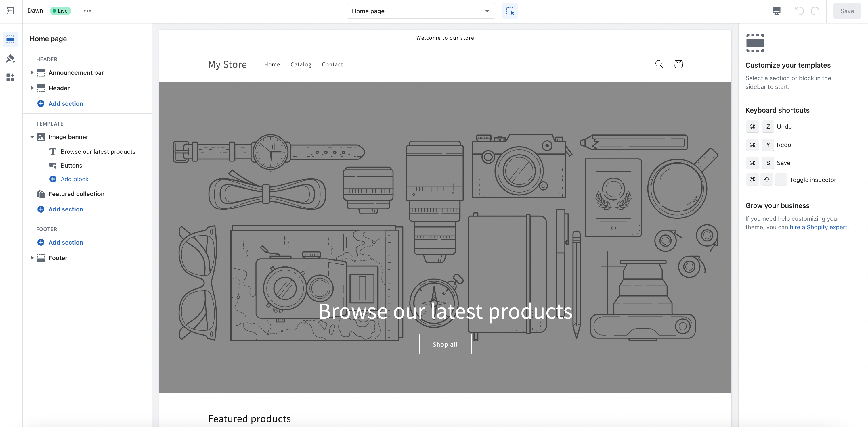868x427 pixels.
Task: Expand the Announcement bar section
Action: [32, 73]
